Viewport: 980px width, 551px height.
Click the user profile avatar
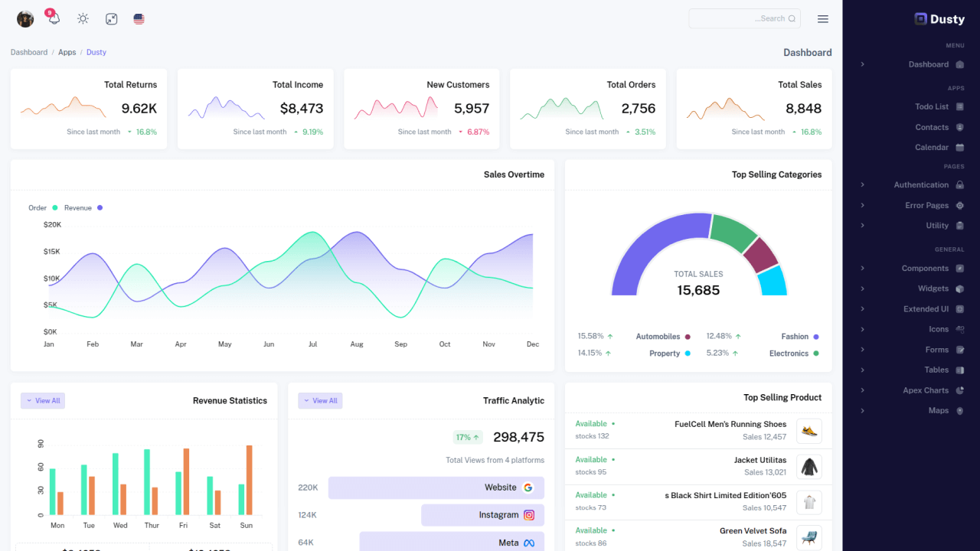click(x=25, y=19)
